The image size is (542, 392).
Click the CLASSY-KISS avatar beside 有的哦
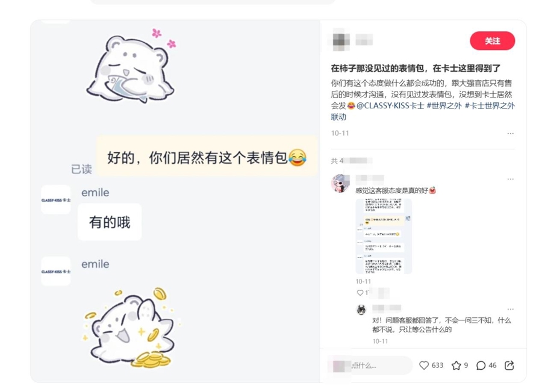tap(55, 200)
